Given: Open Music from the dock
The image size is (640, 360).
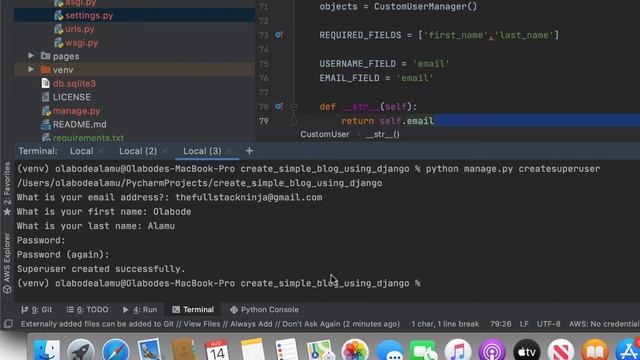Looking at the screenshot, I should click(x=458, y=350).
